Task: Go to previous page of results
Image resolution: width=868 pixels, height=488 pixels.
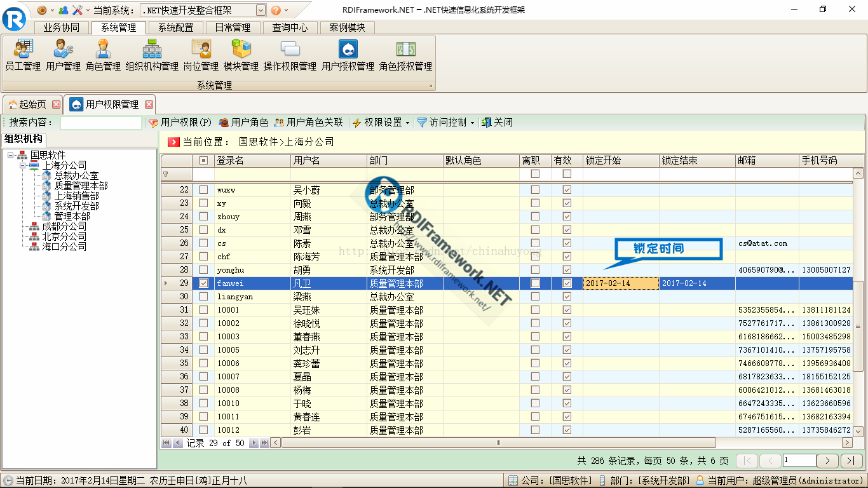Action: 770,461
